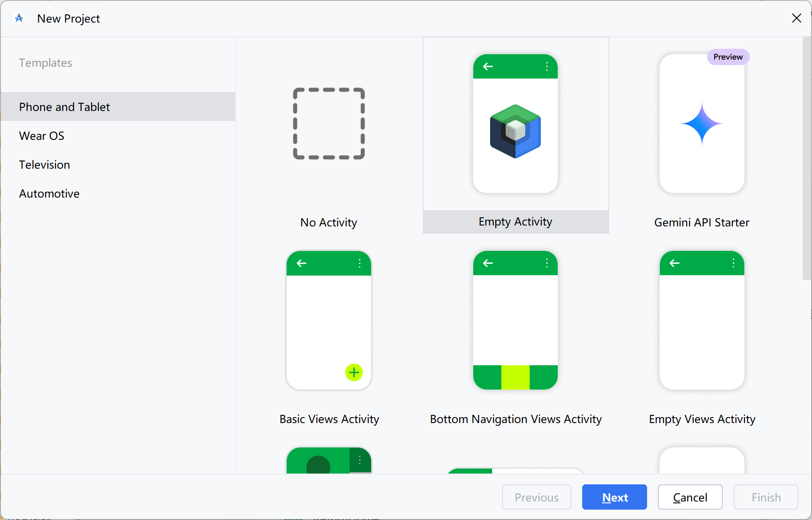Screen dimensions: 812x520
Task: Click the "Empty Activity" label
Action: point(515,221)
